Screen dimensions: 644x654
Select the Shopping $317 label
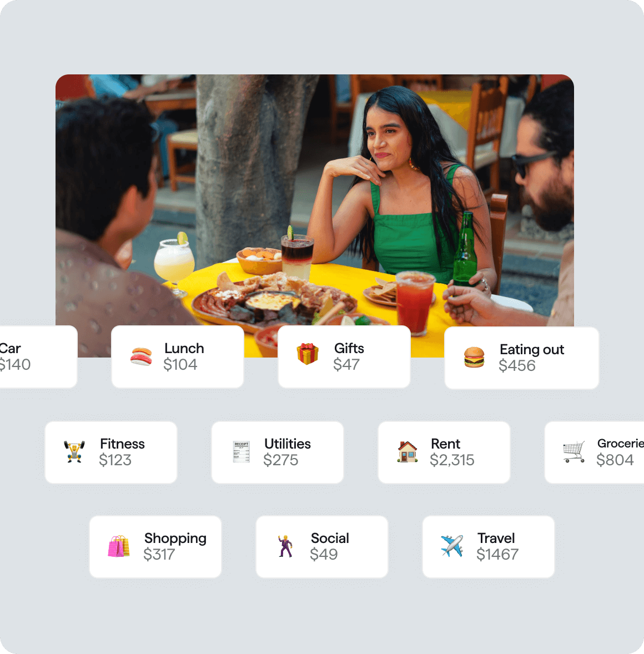tap(175, 539)
